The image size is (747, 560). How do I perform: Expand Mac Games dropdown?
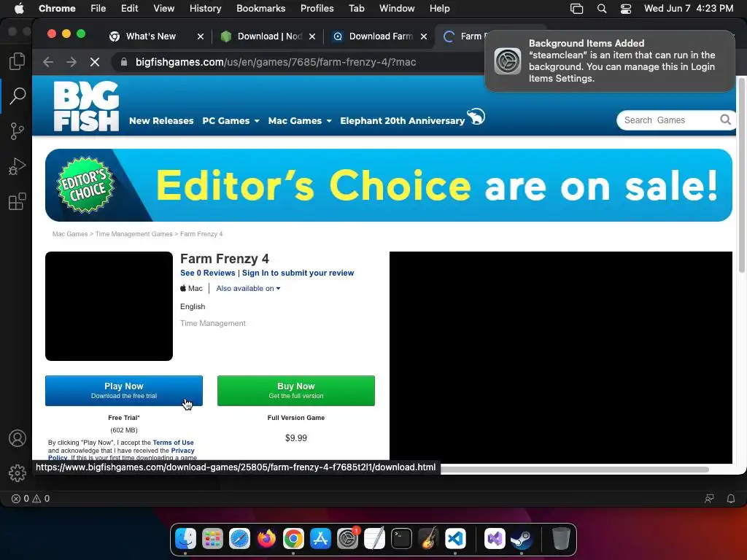tap(300, 120)
